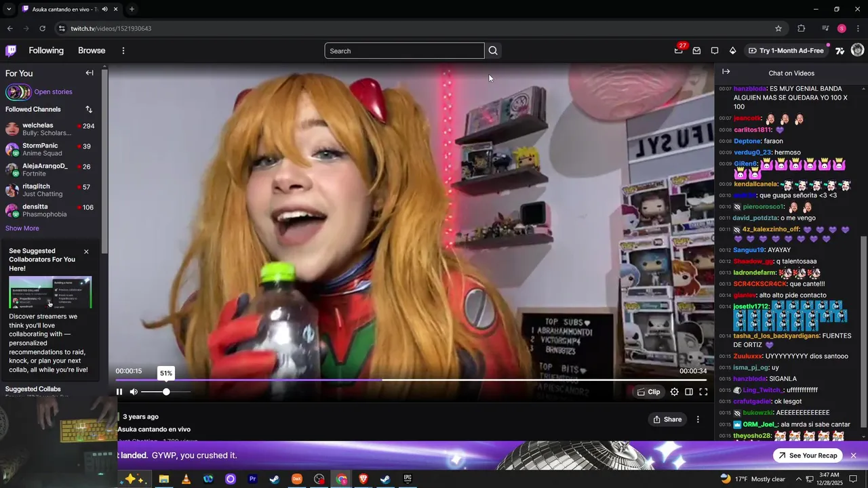
Task: Toggle fullscreen mode
Action: [703, 392]
